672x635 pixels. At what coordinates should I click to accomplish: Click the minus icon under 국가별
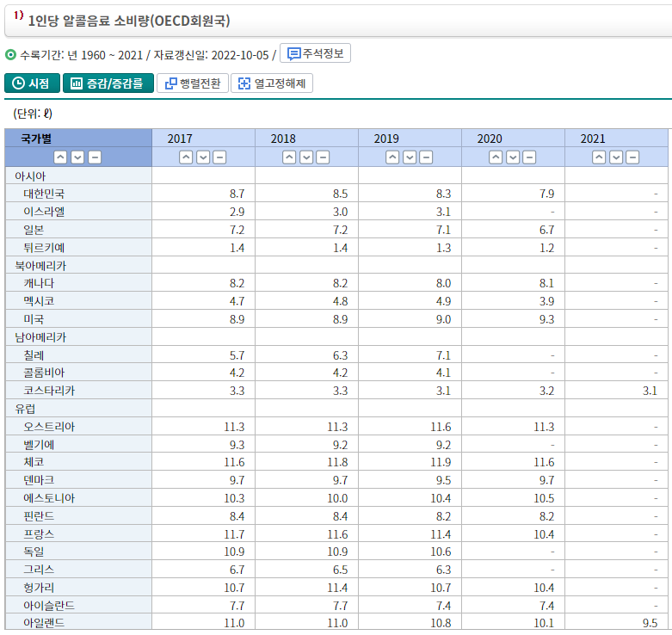95,157
